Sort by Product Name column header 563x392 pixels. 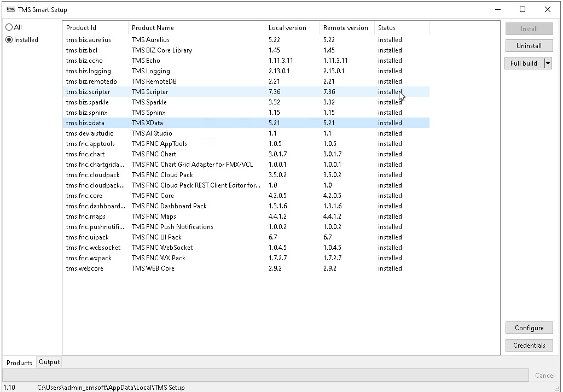(x=196, y=28)
